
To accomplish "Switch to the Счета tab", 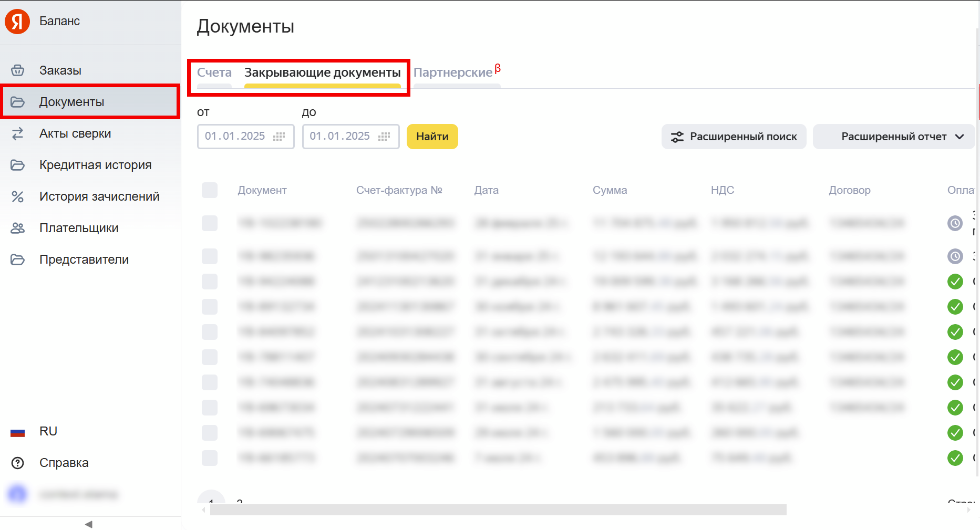I will (214, 72).
